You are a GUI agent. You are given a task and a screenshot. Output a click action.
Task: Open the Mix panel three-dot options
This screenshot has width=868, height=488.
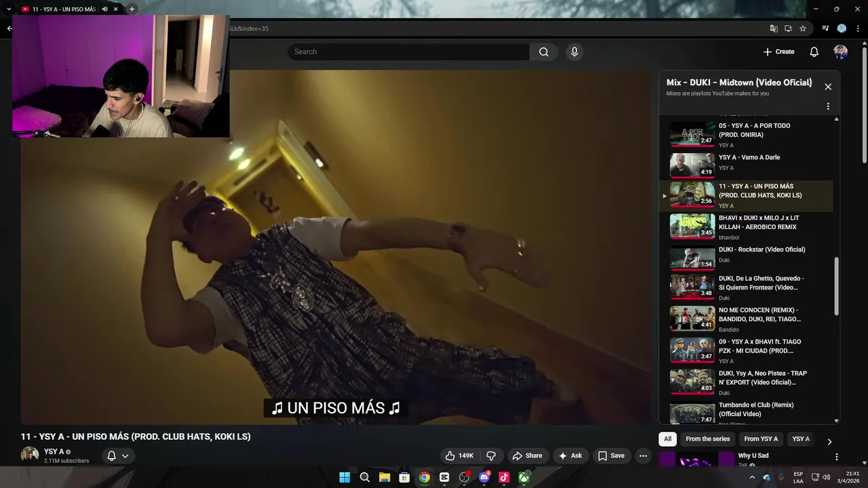[828, 106]
